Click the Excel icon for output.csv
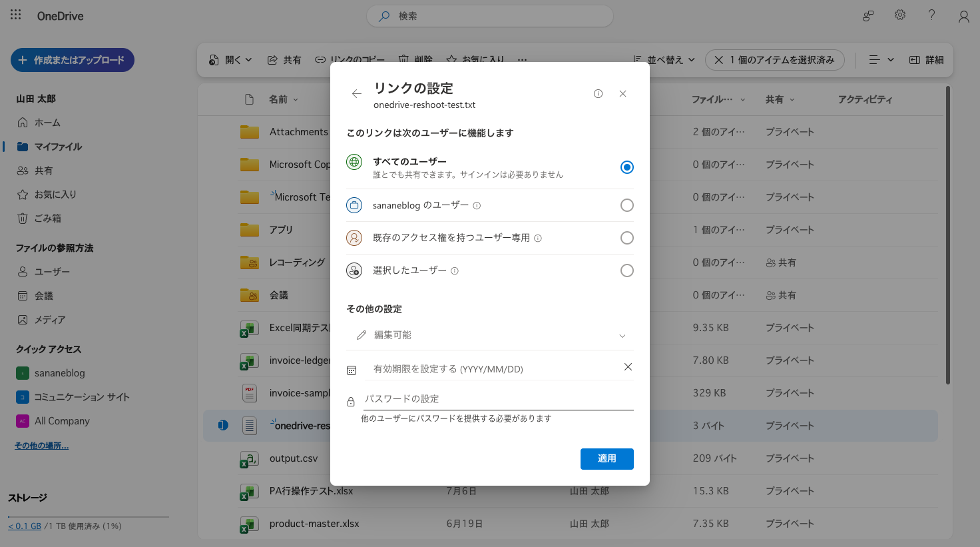Image resolution: width=980 pixels, height=547 pixels. point(249,459)
